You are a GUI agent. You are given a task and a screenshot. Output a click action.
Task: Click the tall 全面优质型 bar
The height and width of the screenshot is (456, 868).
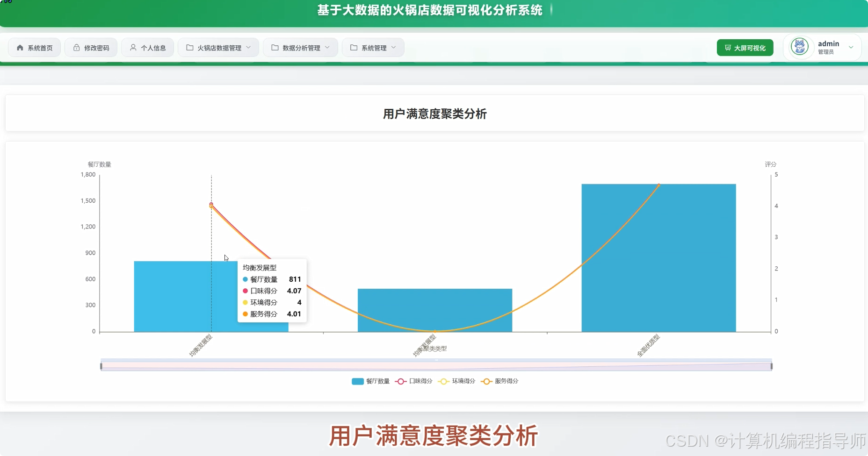[658, 258]
